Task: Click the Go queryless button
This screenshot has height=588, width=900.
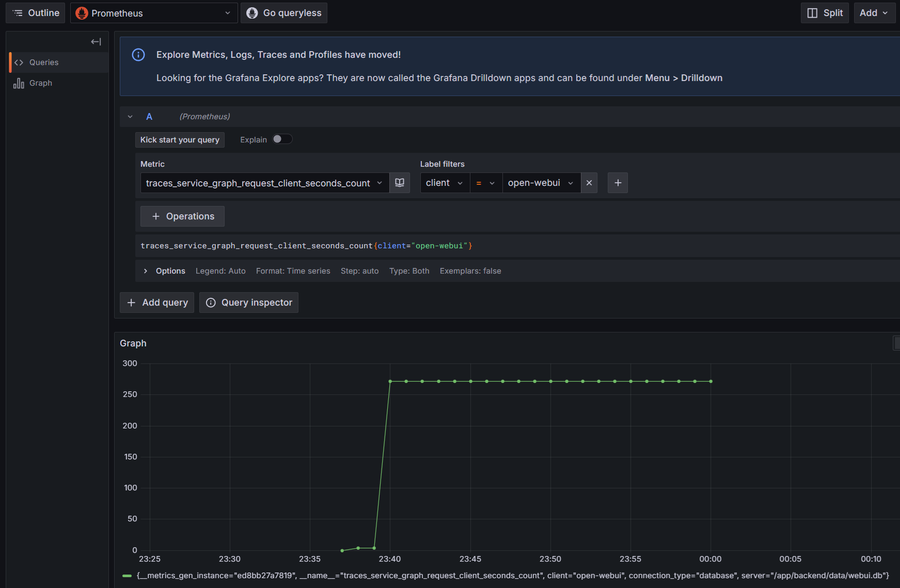Action: coord(284,13)
